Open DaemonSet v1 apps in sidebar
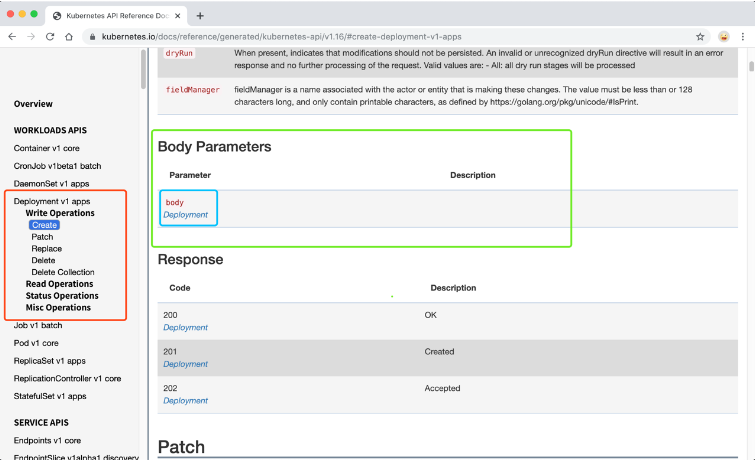755x462 pixels. pos(52,184)
